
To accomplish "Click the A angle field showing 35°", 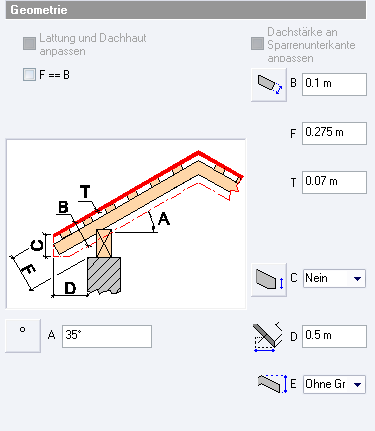I will 107,336.
